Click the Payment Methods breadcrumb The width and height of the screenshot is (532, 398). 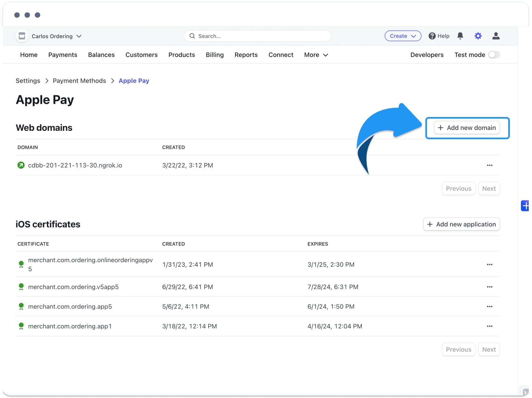tap(79, 81)
